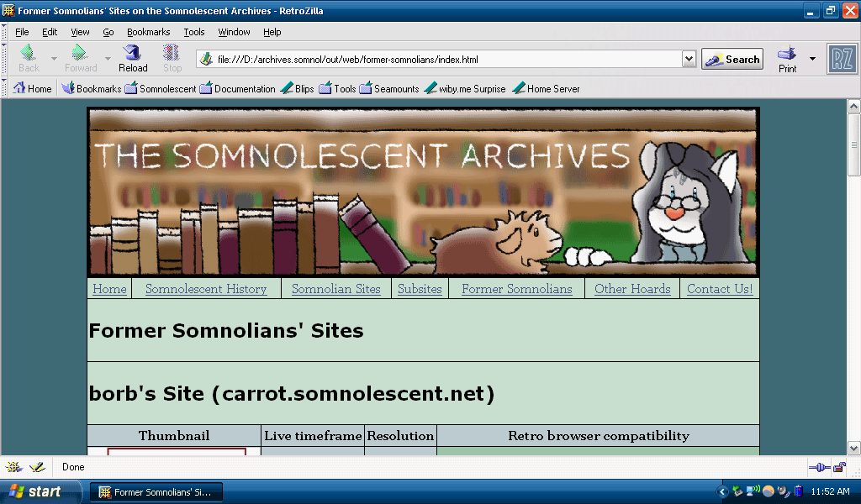Click into the address URL field

point(446,60)
